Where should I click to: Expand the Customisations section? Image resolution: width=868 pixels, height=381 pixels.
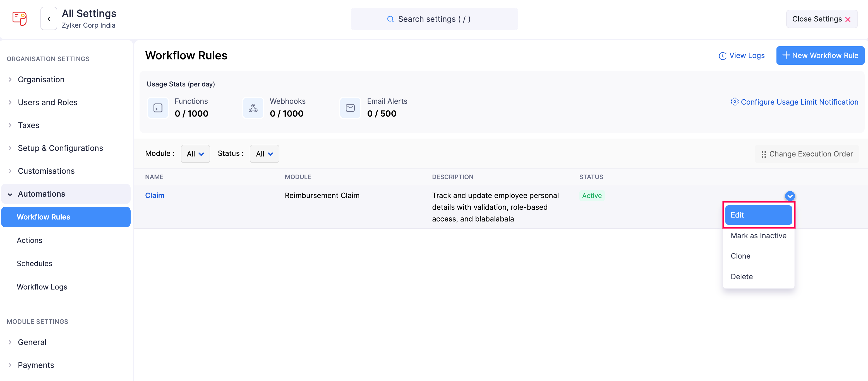point(66,171)
